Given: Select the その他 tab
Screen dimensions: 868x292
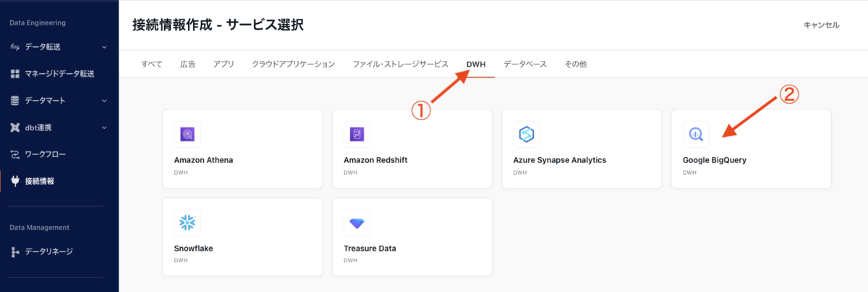Looking at the screenshot, I should [x=575, y=64].
